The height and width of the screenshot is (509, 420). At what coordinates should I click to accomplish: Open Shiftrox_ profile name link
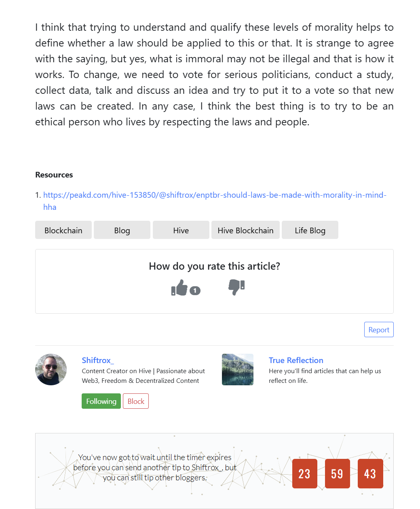click(x=98, y=360)
